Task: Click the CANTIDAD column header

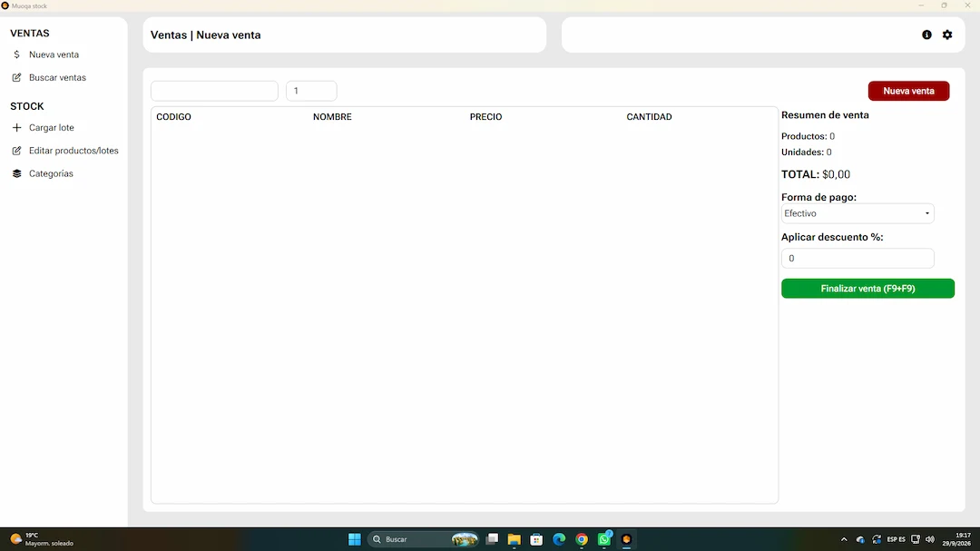Action: tap(650, 117)
